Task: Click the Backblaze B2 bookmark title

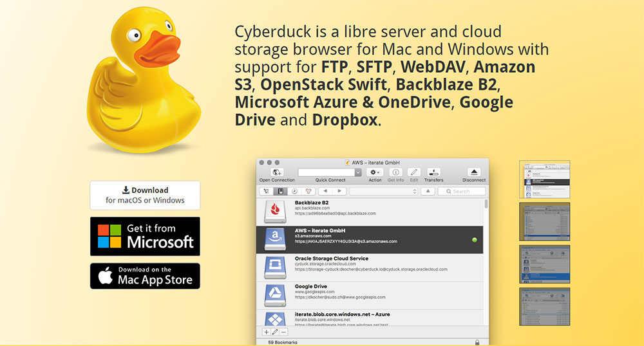Action: [x=311, y=203]
